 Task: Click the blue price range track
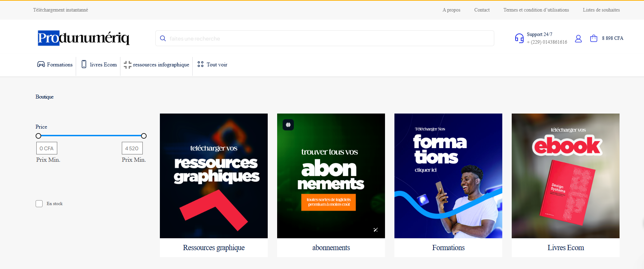coord(91,136)
